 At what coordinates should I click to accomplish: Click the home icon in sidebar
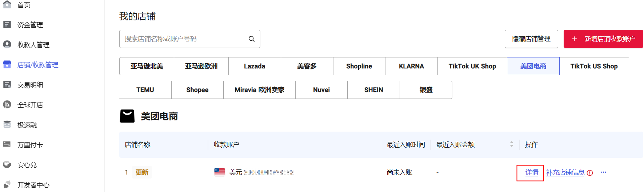click(x=7, y=4)
